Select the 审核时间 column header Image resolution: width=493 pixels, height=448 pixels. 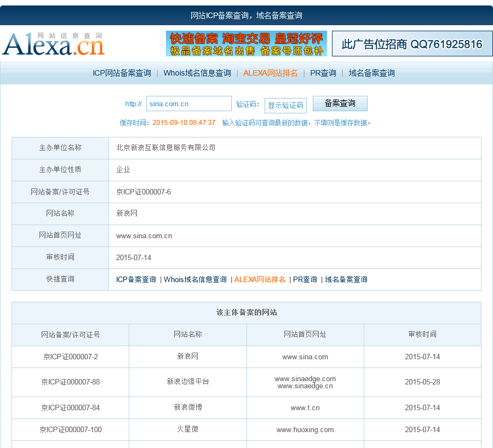point(422,335)
